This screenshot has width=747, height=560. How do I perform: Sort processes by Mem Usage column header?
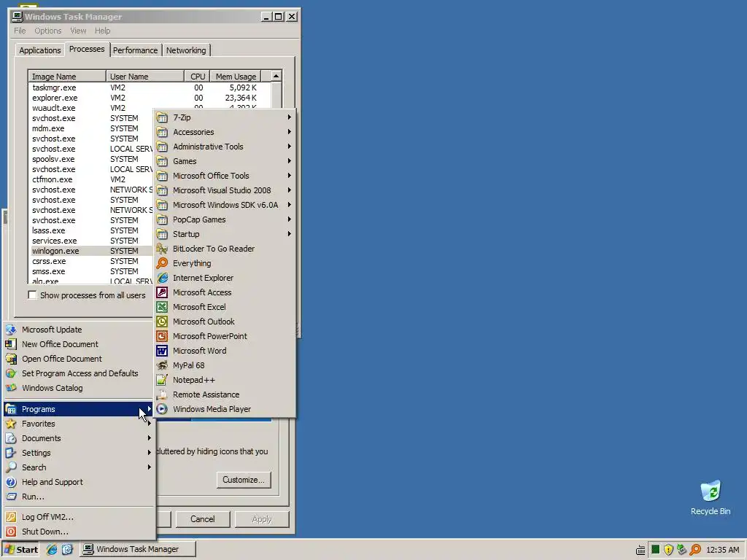click(236, 77)
